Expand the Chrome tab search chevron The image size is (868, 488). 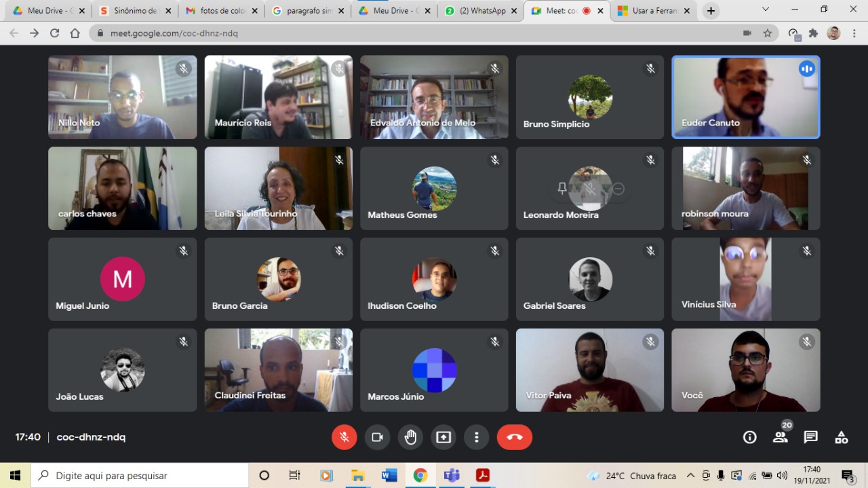(x=766, y=10)
